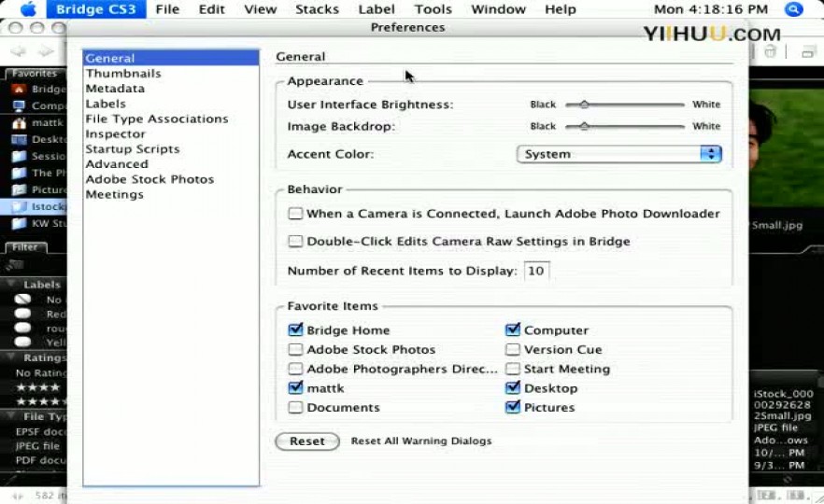Open the Accent Color dropdown

[x=619, y=154]
